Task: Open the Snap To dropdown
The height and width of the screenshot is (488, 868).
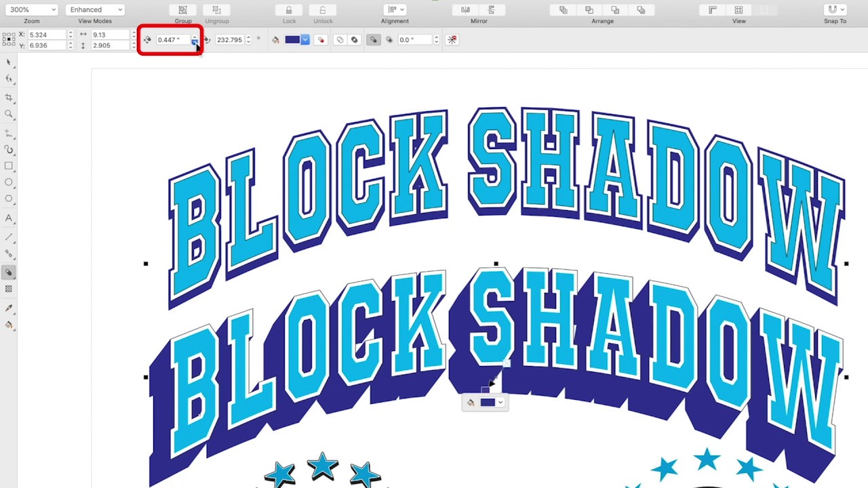Action: point(835,9)
